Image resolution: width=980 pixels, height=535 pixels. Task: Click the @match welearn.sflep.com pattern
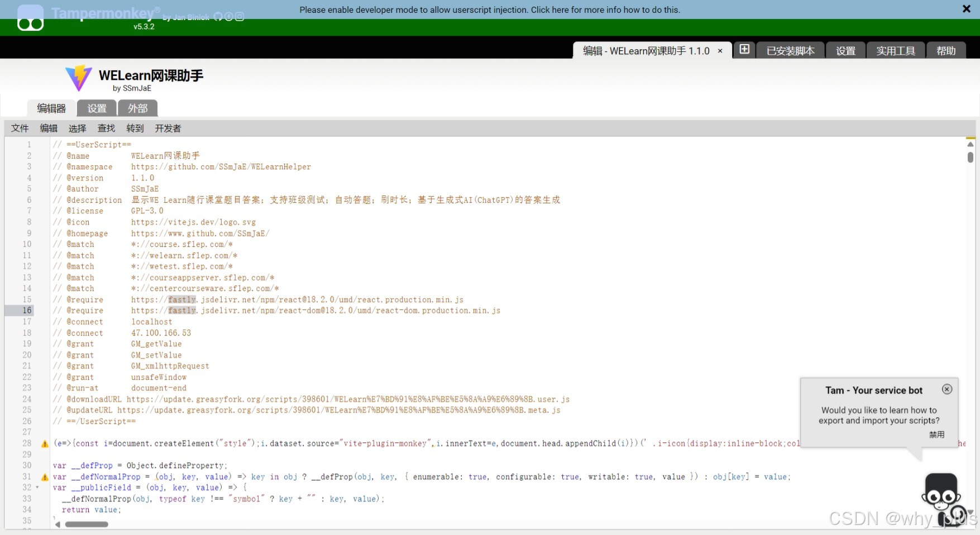(x=184, y=256)
